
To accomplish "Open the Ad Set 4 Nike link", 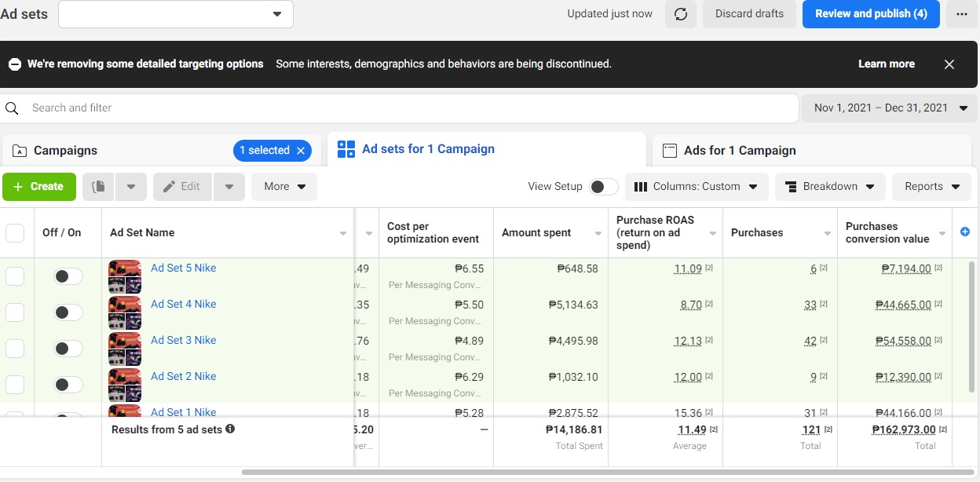I will click(183, 305).
